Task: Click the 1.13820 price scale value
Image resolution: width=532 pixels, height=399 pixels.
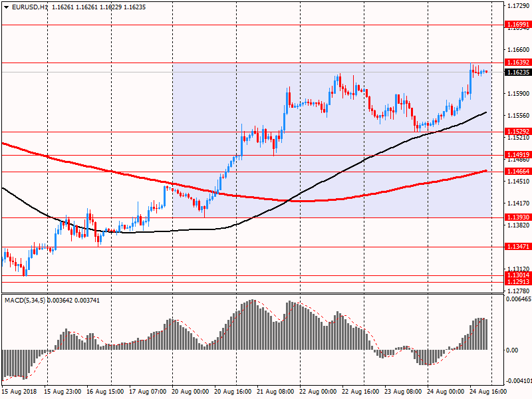Action: [x=519, y=225]
